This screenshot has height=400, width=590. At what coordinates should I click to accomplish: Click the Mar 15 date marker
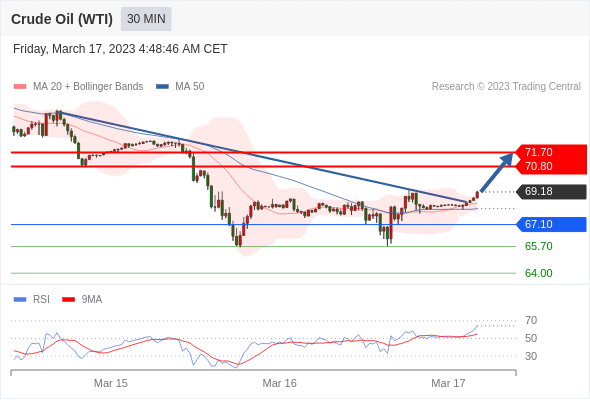coord(111,383)
